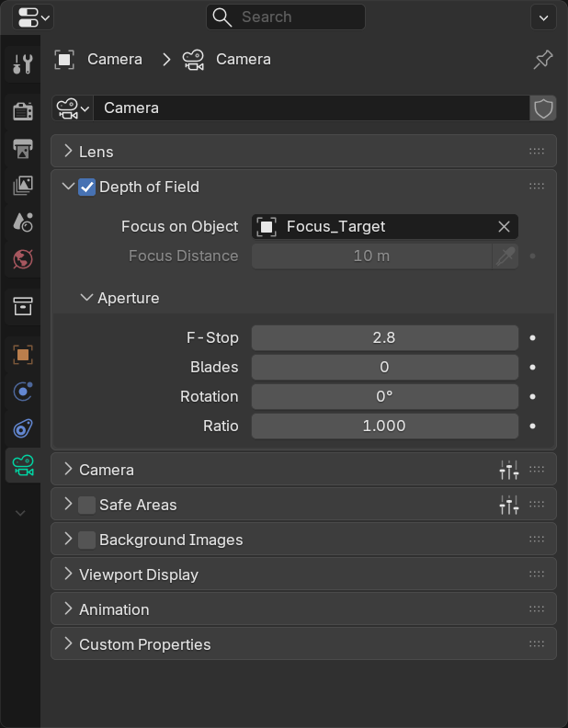Animate F-Stop using its keyframe dot
This screenshot has height=728, width=568.
(x=533, y=338)
